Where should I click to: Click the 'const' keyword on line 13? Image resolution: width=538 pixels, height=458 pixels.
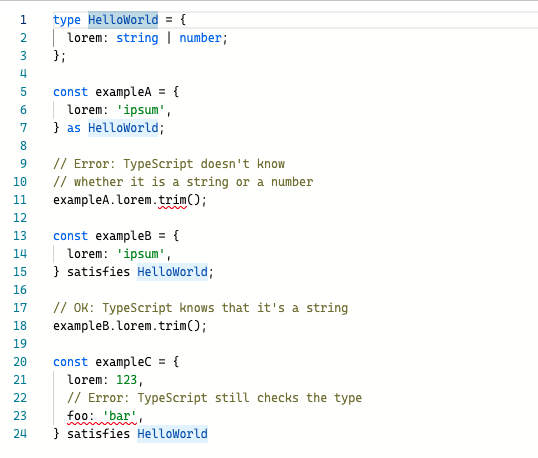[x=70, y=236]
